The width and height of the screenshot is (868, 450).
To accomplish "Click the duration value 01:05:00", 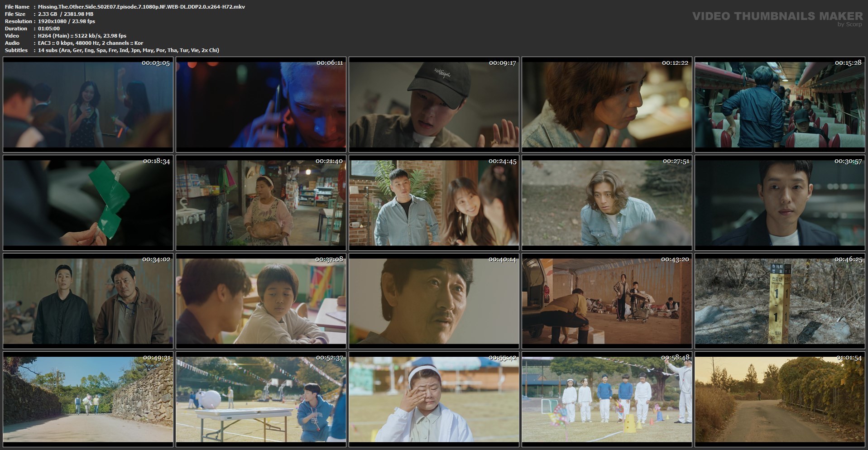I will click(x=49, y=29).
